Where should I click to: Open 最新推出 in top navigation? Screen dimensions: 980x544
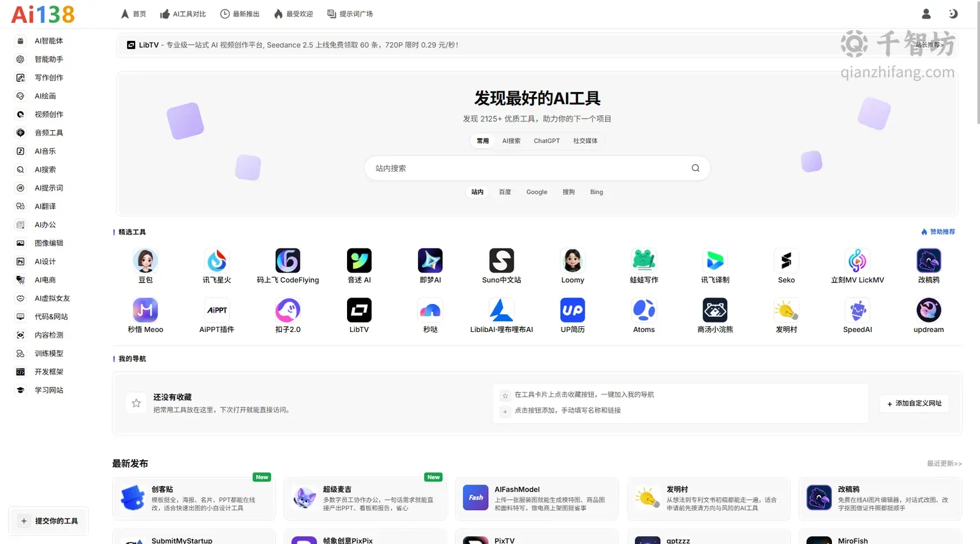(240, 14)
